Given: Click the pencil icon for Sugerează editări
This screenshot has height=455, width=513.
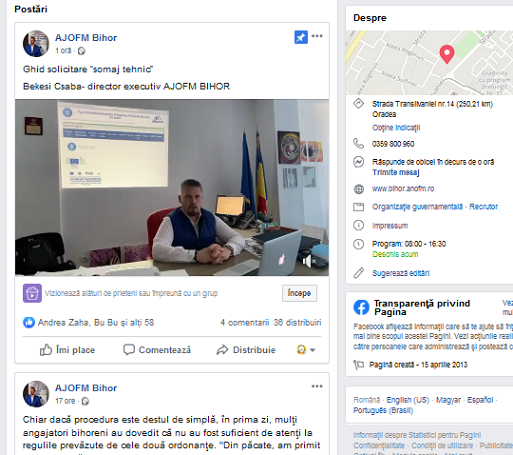Looking at the screenshot, I should coord(358,273).
